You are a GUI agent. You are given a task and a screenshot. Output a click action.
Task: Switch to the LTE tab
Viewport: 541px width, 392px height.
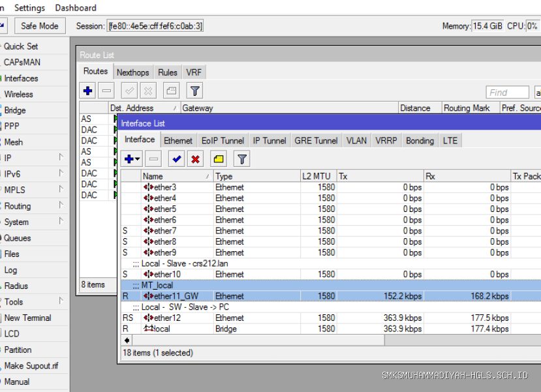(x=450, y=141)
